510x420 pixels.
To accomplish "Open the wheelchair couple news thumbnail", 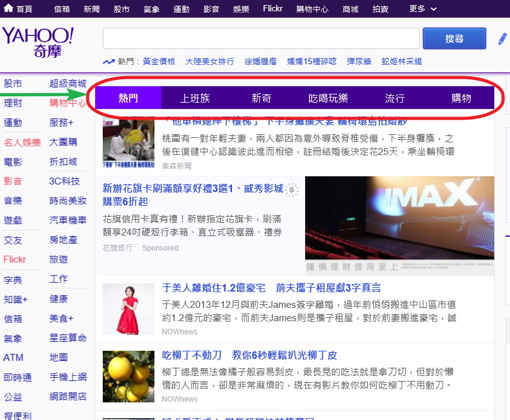I will [x=129, y=142].
